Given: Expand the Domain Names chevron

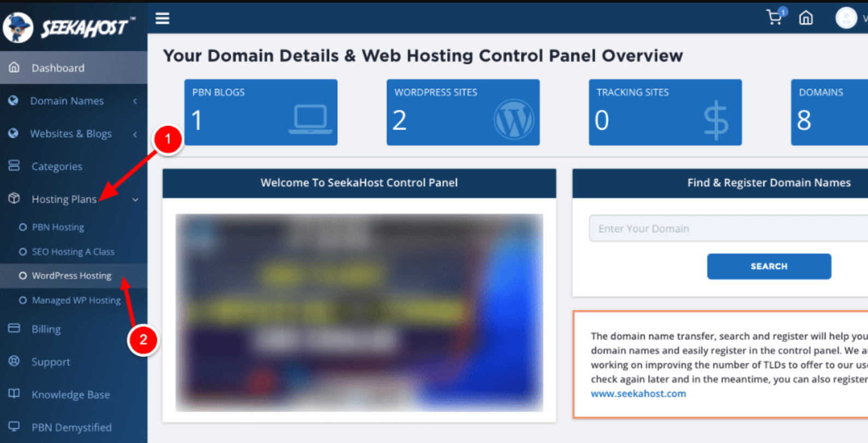Looking at the screenshot, I should pyautogui.click(x=135, y=101).
